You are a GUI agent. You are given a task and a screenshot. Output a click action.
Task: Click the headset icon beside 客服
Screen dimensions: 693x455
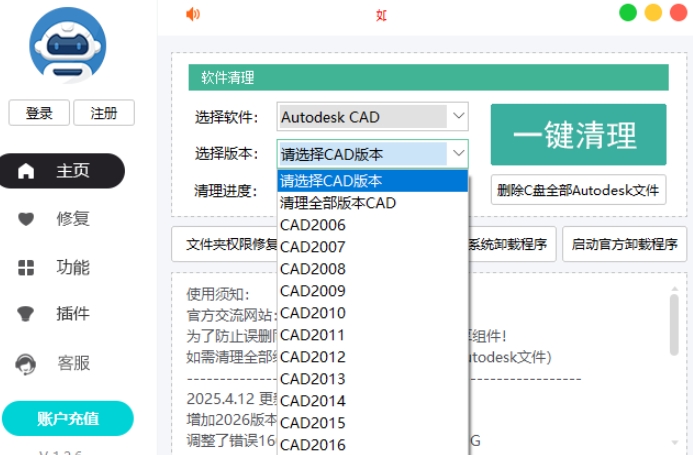point(26,364)
